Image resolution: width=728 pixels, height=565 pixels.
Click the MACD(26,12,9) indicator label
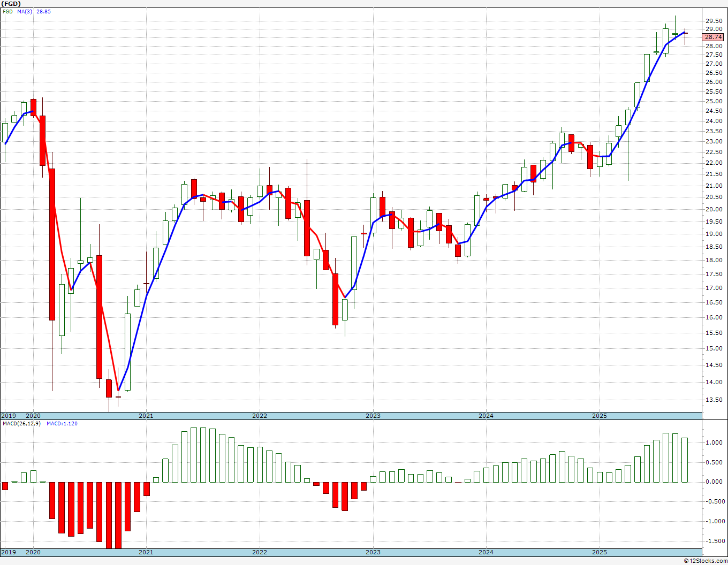[21, 424]
